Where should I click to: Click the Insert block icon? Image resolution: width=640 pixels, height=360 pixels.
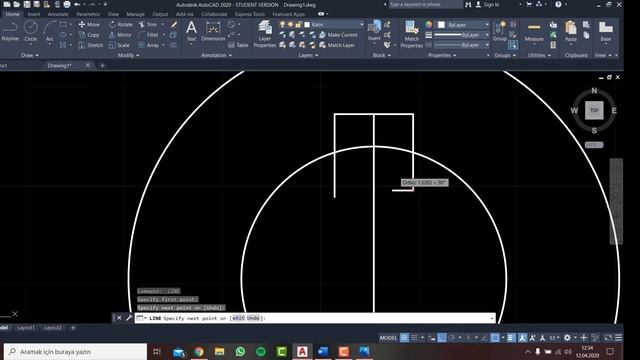pyautogui.click(x=374, y=31)
